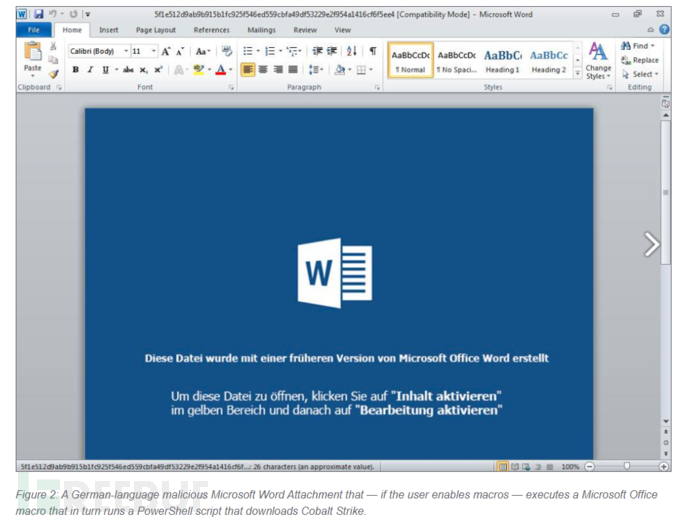The height and width of the screenshot is (521, 690).
Task: Switch to the Review tab
Action: point(305,30)
